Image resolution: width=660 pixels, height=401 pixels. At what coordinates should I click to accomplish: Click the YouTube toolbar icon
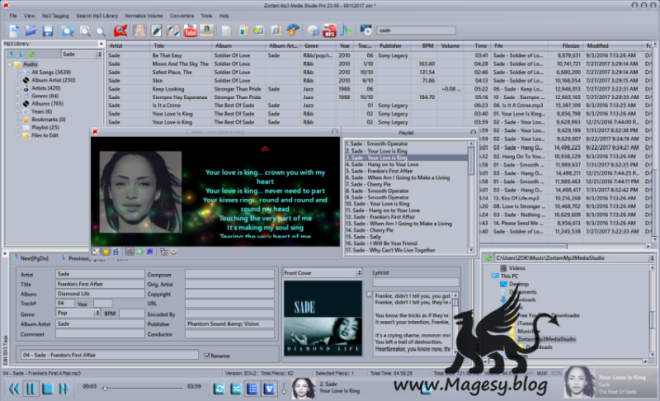tap(190, 31)
